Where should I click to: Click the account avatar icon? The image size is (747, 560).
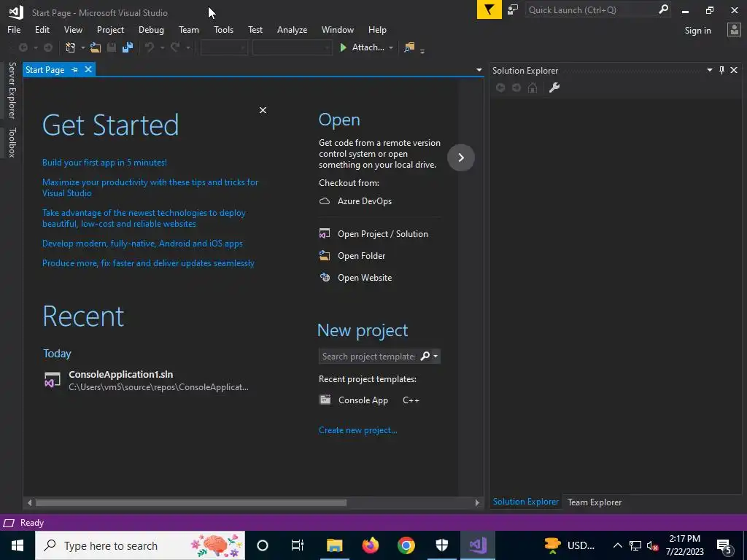click(734, 30)
